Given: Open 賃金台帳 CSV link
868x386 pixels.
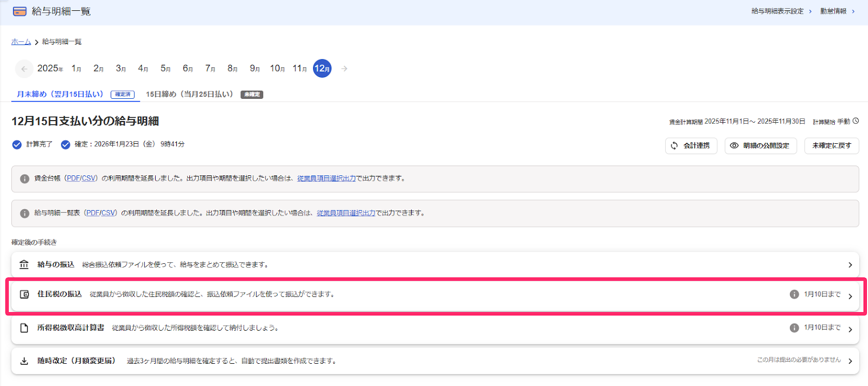Looking at the screenshot, I should [x=88, y=179].
